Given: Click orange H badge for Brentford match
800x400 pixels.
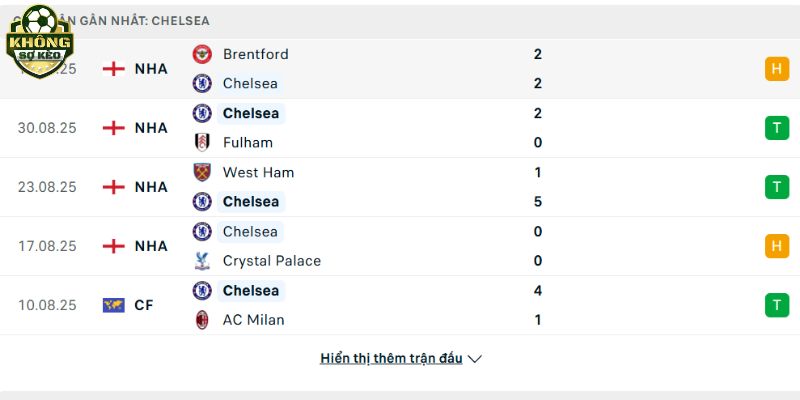Looking at the screenshot, I should tap(777, 69).
